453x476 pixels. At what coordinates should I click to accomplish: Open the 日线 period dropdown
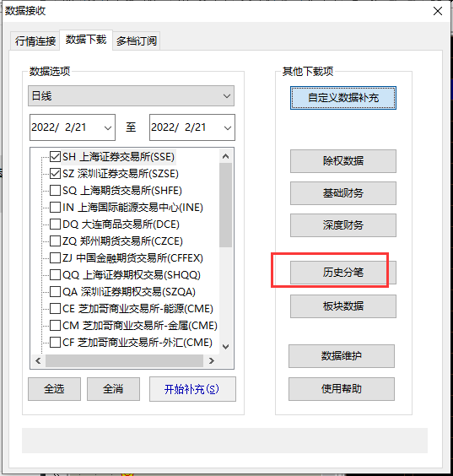131,96
